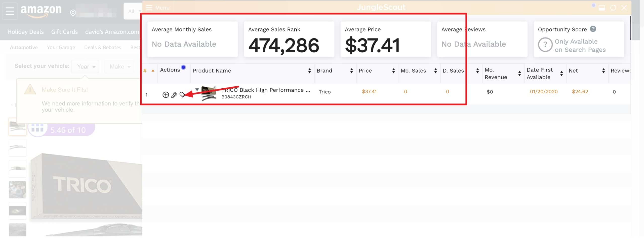
Task: Open the Amazon hamburger menu
Action: 10,11
